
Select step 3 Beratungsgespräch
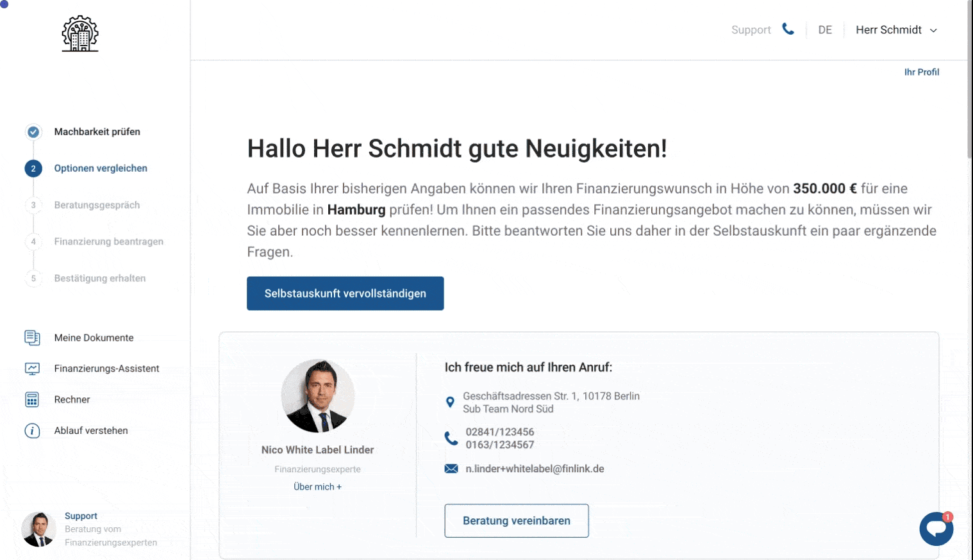pos(33,205)
